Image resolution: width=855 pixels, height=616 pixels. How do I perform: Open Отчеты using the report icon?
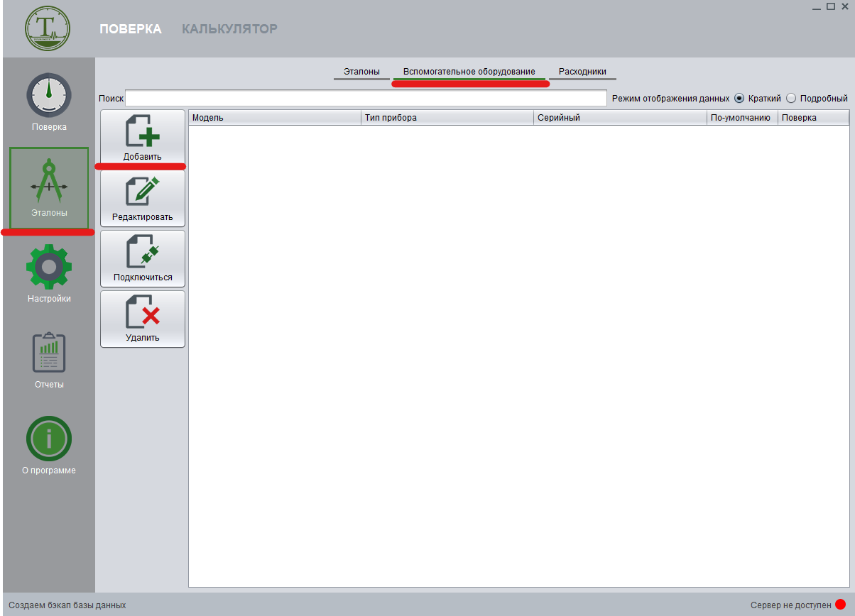48,352
